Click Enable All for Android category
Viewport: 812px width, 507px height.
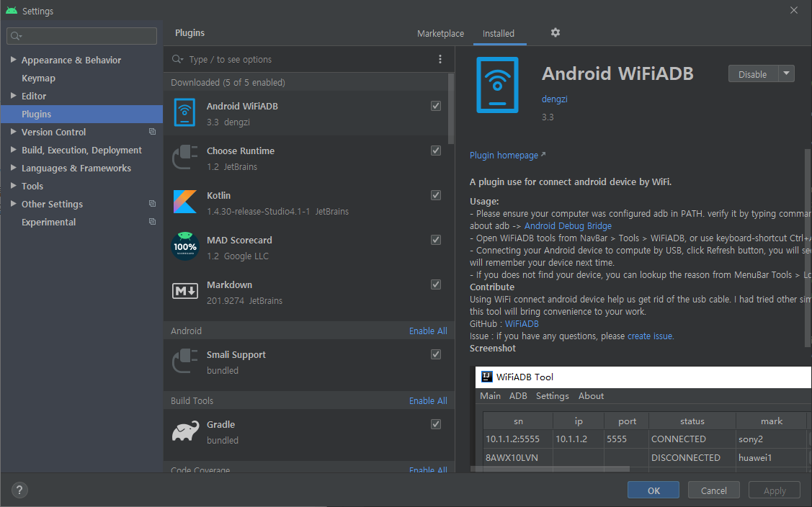pyautogui.click(x=428, y=331)
